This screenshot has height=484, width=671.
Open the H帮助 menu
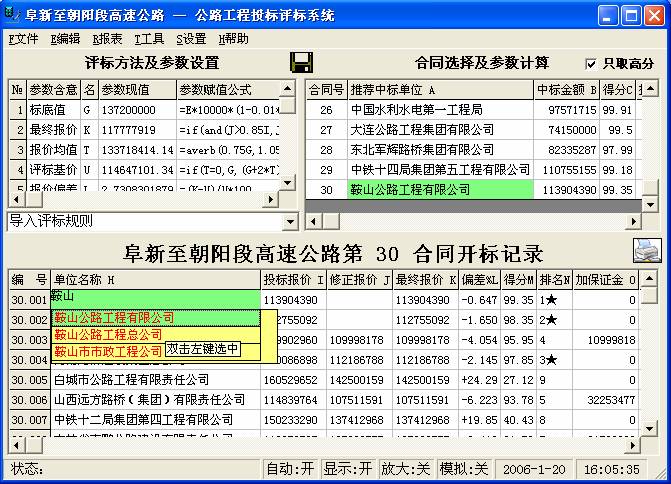click(x=233, y=39)
